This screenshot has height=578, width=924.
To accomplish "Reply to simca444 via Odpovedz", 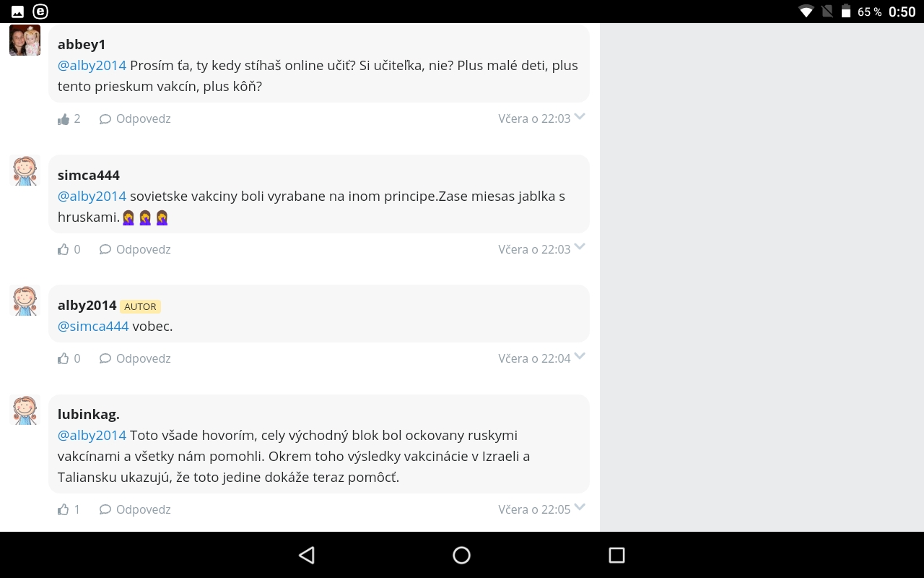I will (143, 250).
